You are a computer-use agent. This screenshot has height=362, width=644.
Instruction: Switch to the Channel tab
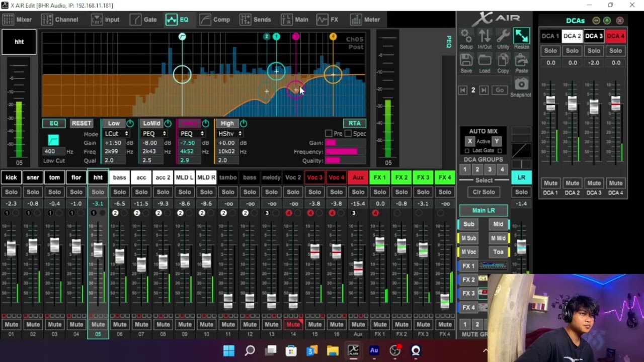60,20
